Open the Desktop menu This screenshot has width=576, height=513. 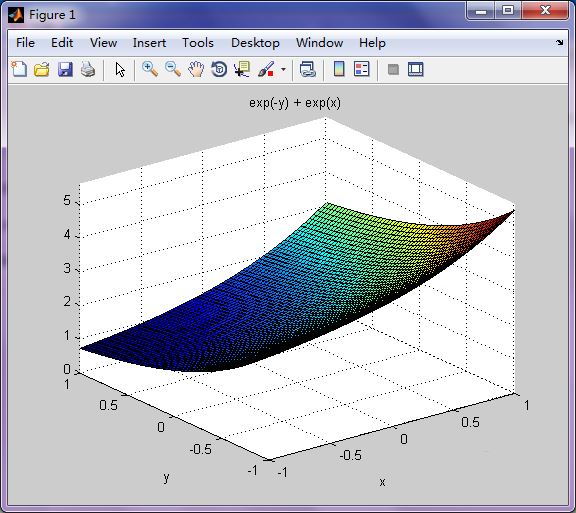[x=255, y=43]
